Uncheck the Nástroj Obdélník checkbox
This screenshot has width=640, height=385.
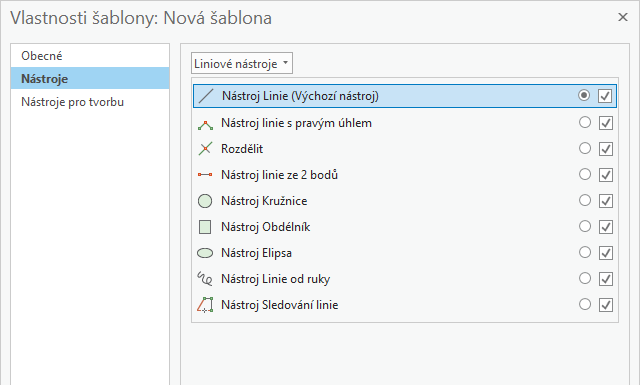coord(606,227)
